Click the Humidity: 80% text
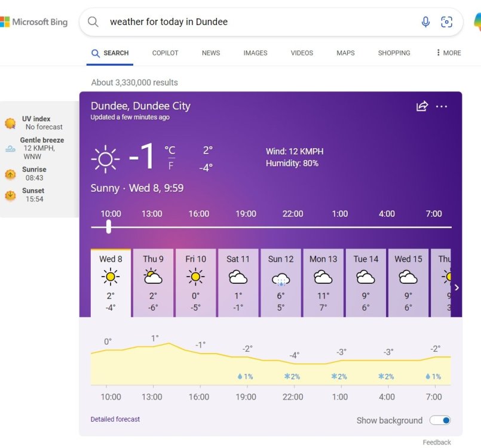 292,163
